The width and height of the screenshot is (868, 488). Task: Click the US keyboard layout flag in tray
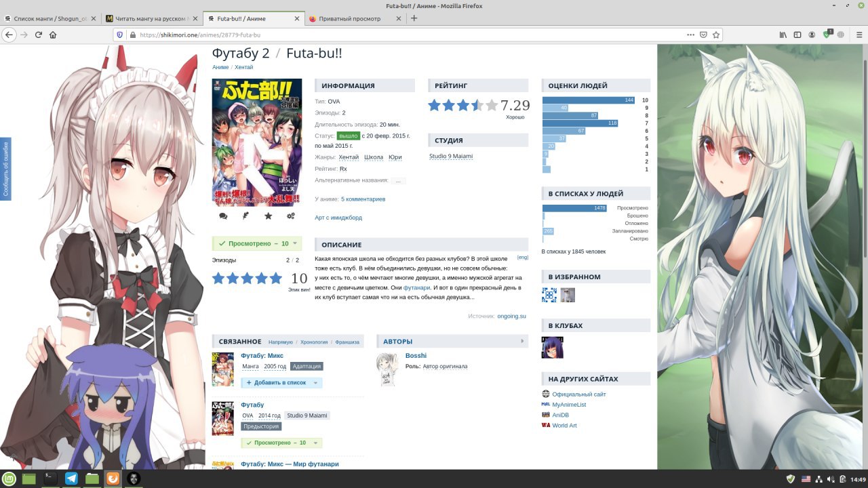pos(806,479)
